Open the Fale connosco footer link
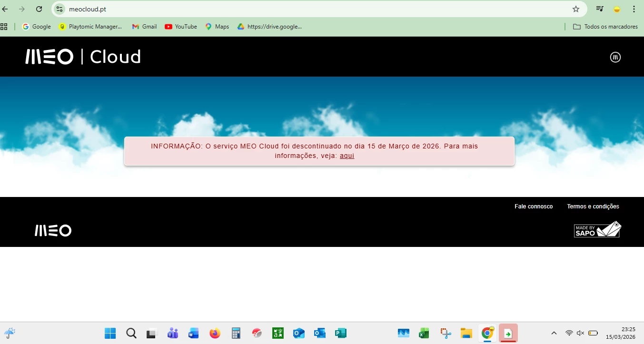 click(x=534, y=206)
